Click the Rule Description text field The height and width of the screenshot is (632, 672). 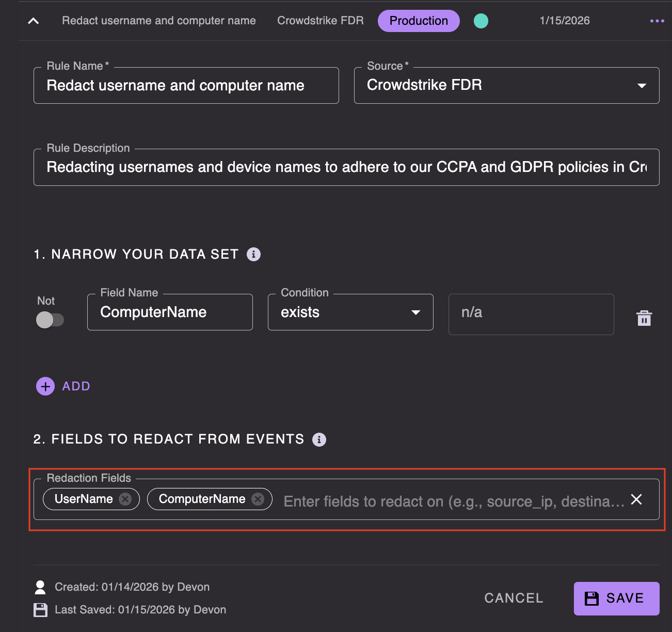point(346,167)
